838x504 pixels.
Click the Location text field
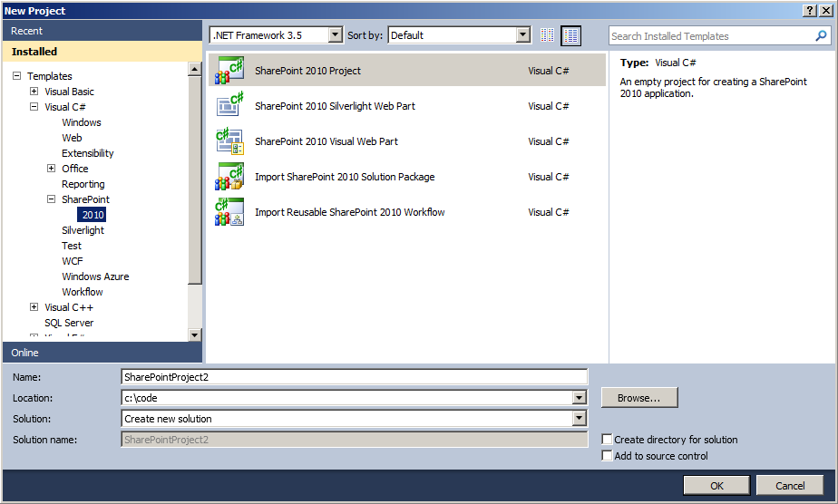(x=346, y=398)
